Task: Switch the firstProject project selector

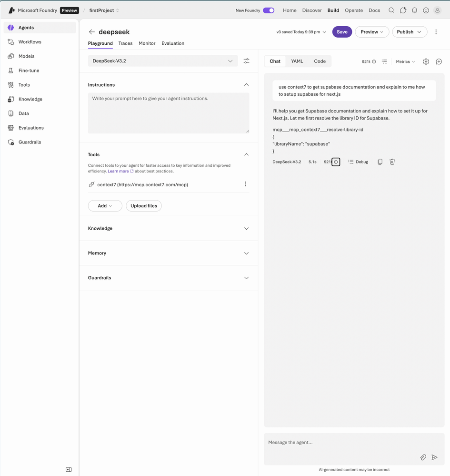Action: click(104, 10)
